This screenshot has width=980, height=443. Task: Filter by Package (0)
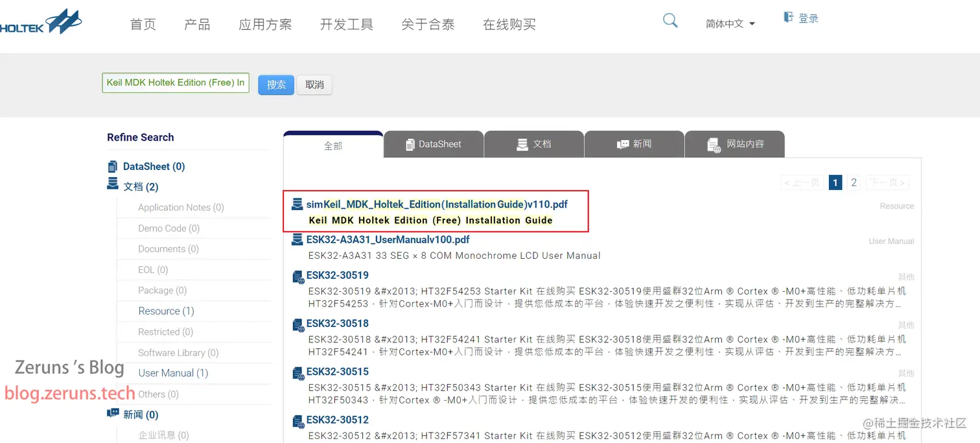[x=162, y=291]
